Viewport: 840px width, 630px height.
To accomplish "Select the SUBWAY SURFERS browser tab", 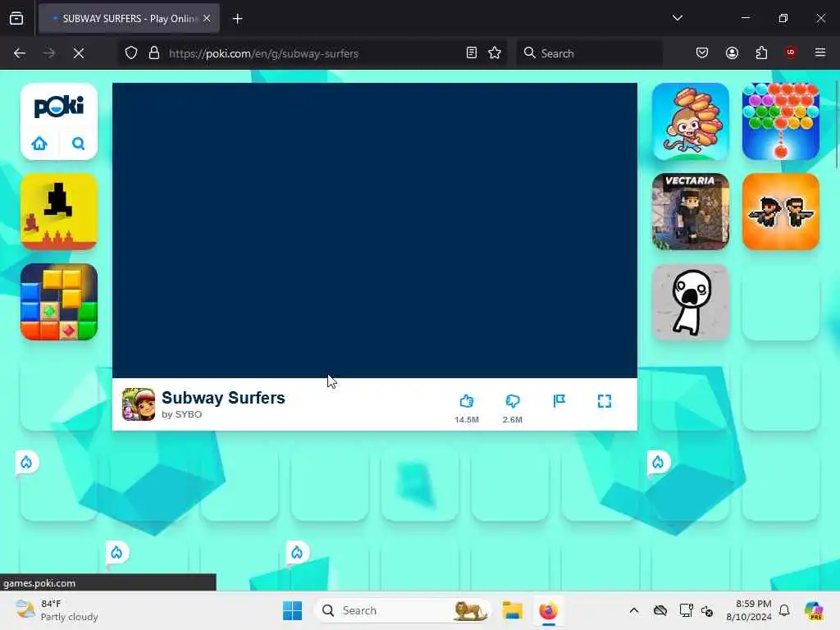I will pyautogui.click(x=129, y=18).
